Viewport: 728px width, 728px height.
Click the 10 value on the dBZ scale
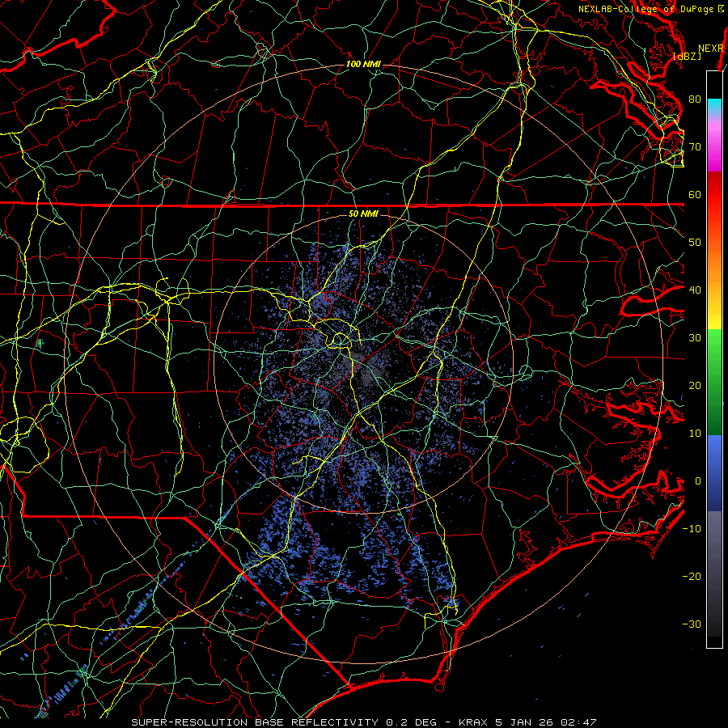[x=695, y=434]
